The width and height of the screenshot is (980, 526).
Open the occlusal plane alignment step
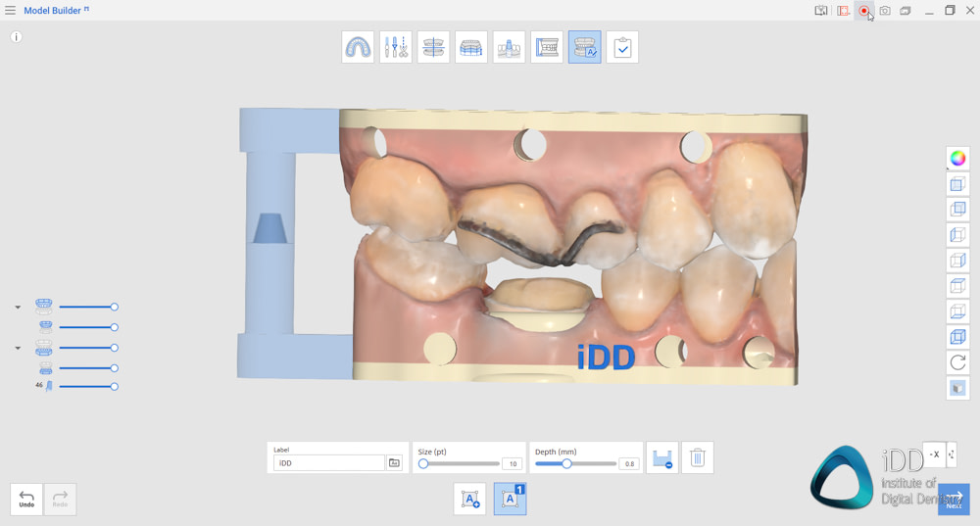point(433,47)
